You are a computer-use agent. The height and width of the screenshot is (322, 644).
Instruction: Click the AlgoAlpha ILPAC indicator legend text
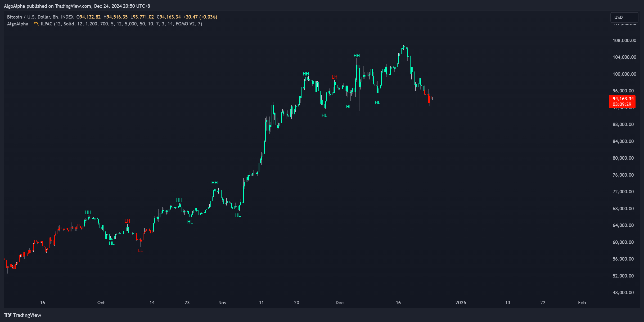tap(105, 24)
